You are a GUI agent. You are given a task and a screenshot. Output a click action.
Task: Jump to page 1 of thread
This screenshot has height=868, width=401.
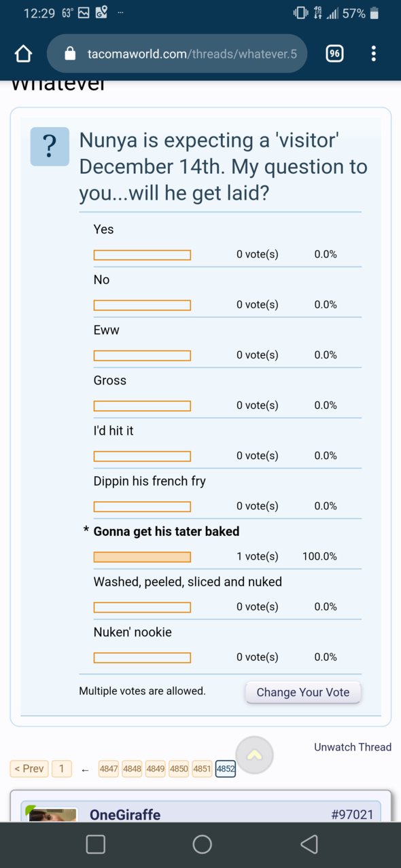click(61, 769)
